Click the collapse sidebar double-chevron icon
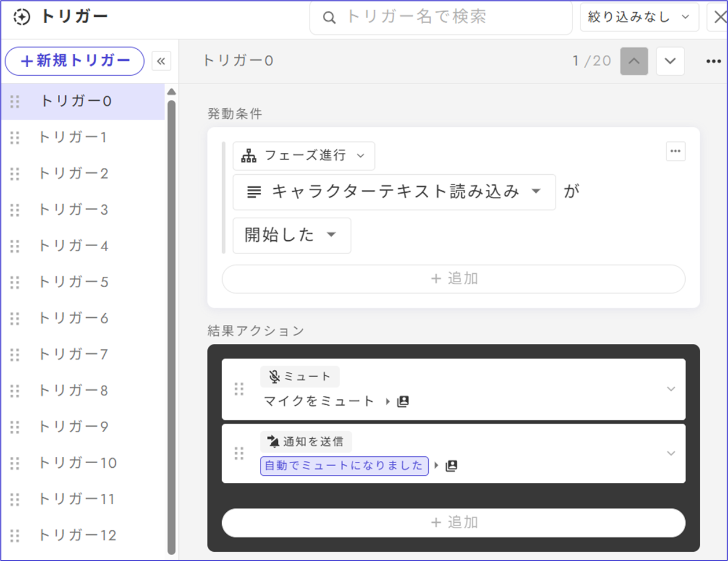 pyautogui.click(x=161, y=61)
